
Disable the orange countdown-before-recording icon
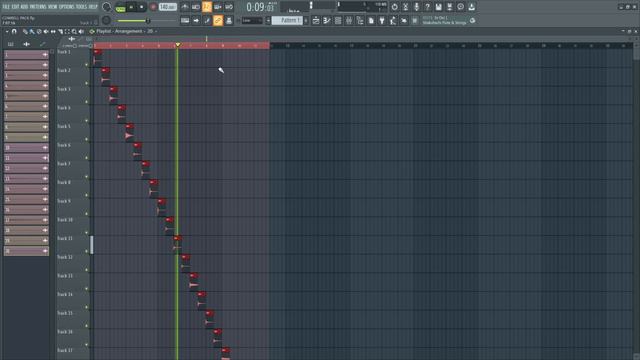pos(207,7)
